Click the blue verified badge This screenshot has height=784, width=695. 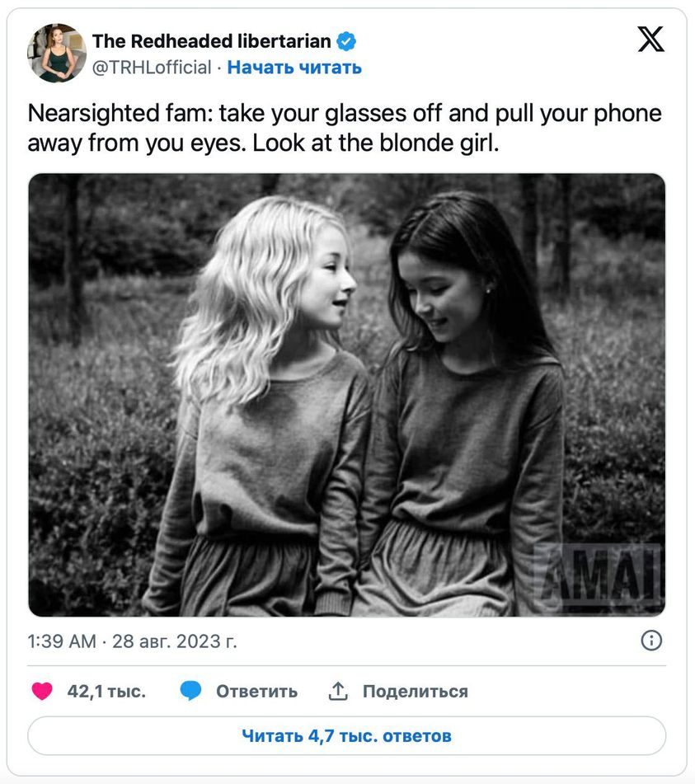click(347, 41)
